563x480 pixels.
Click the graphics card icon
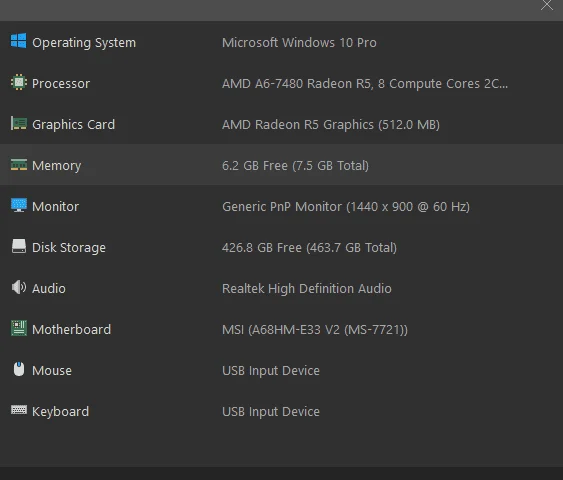19,124
